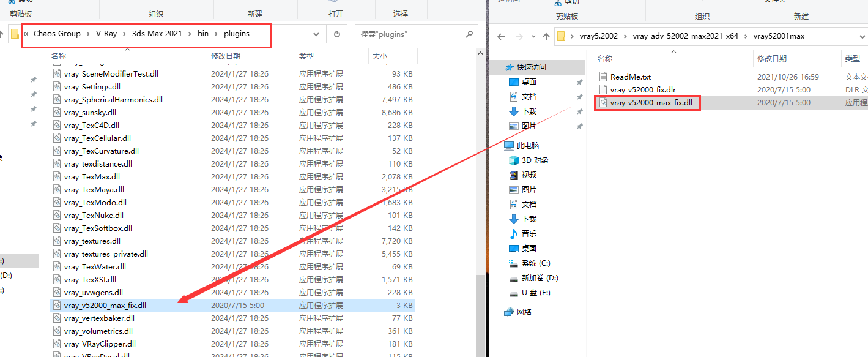The width and height of the screenshot is (868, 357).
Task: Open pinned 下载 under quick access
Action: [529, 111]
